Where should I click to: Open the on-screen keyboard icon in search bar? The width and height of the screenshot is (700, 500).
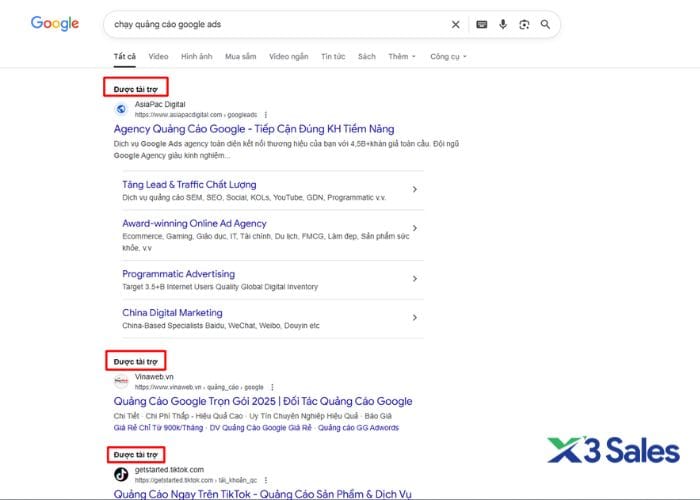click(x=481, y=25)
